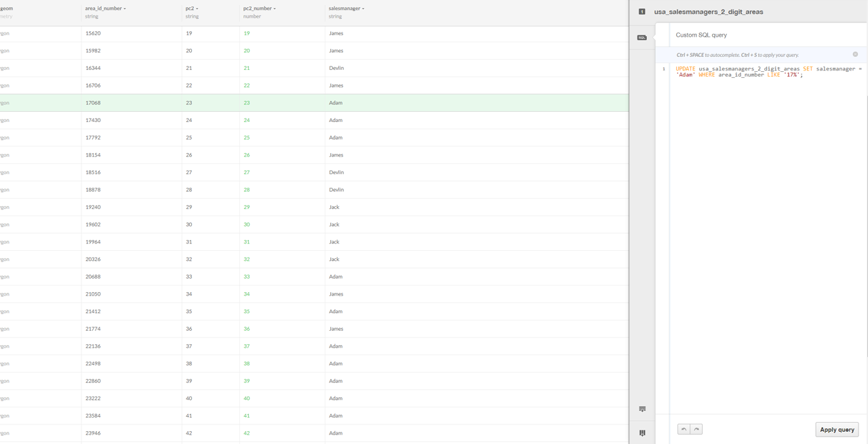The width and height of the screenshot is (868, 444).
Task: Select area_id_number cell 22860
Action: tap(93, 381)
